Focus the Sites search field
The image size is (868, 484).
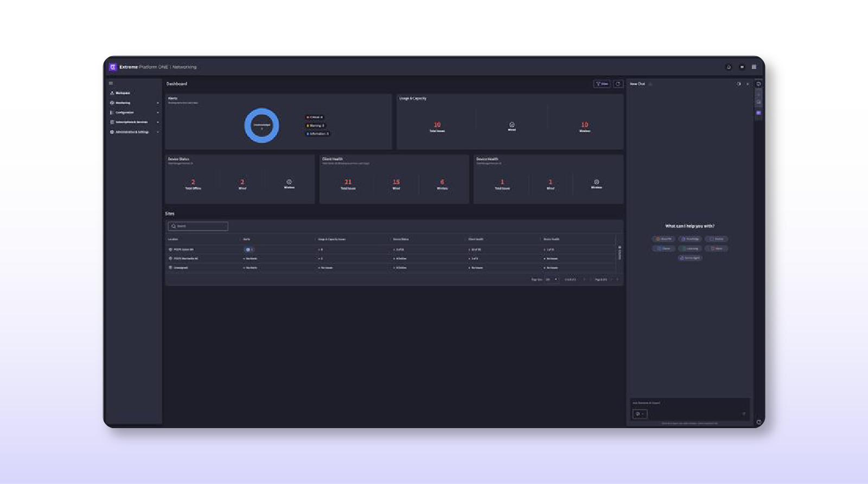[x=198, y=226]
